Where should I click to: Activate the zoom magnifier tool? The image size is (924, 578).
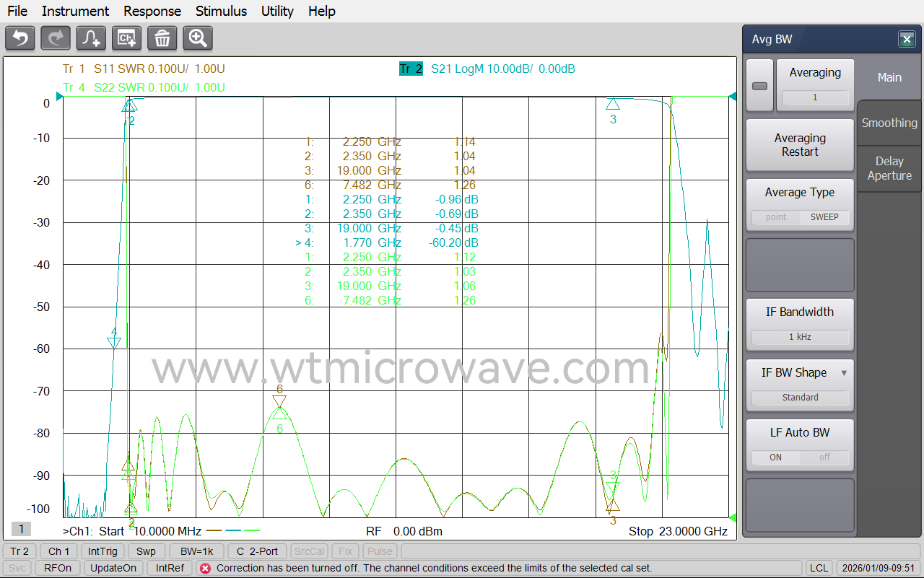(197, 38)
